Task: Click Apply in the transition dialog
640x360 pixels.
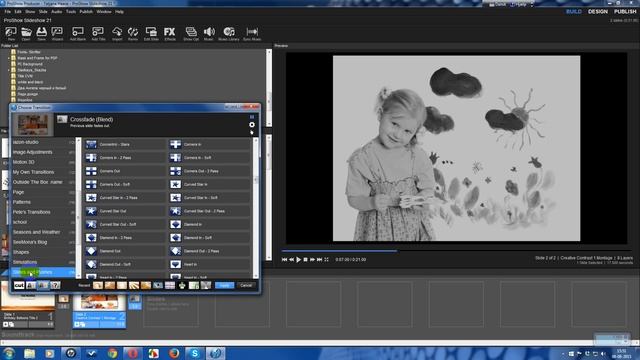Action: tap(224, 285)
